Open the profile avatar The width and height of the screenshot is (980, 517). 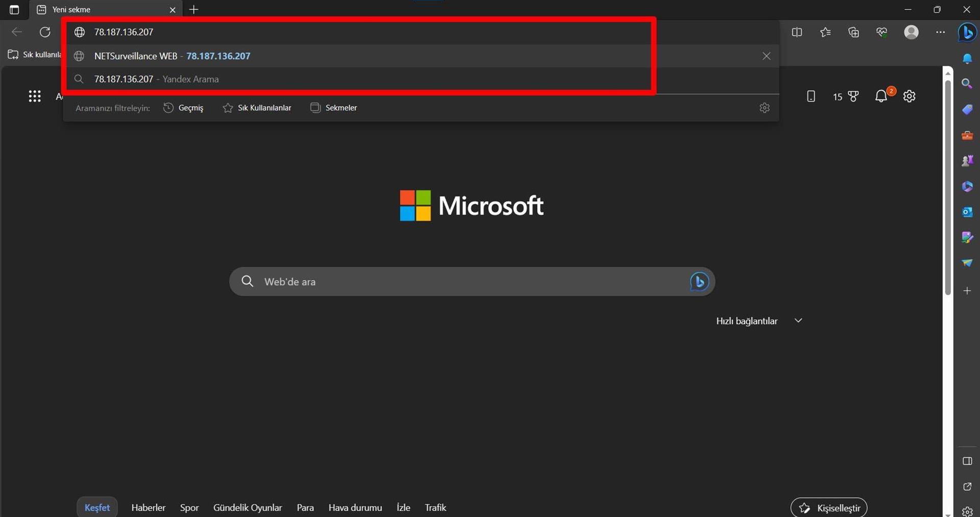(911, 32)
